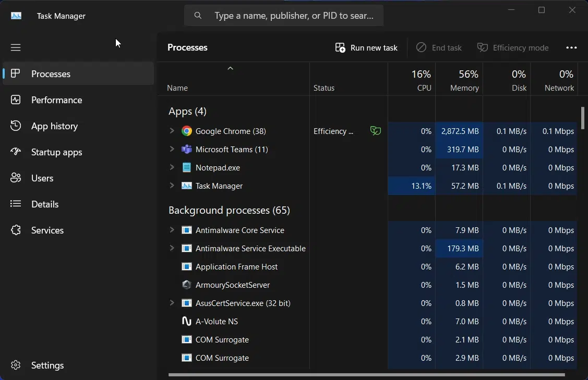Click Teams 319.7 MB memory cell
This screenshot has height=380, width=588.
459,150
